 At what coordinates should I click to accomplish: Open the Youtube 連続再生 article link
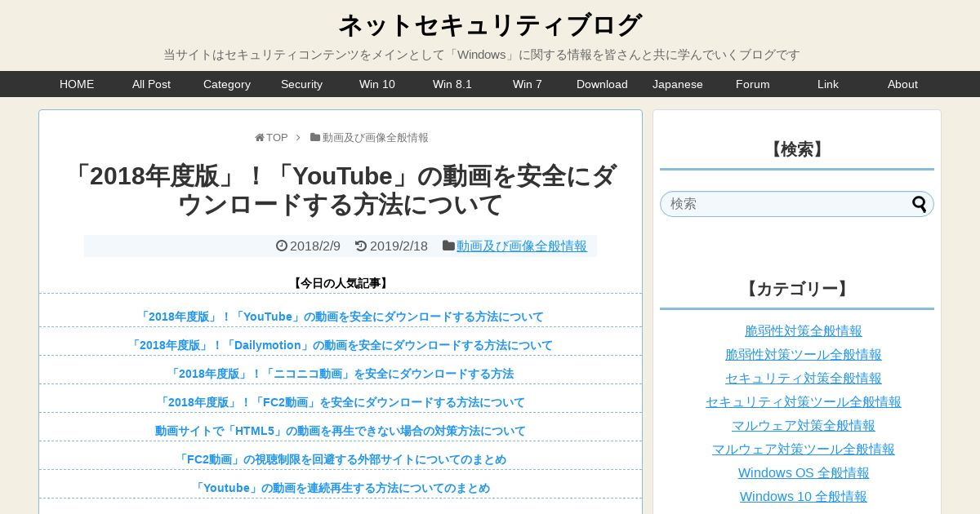point(341,488)
